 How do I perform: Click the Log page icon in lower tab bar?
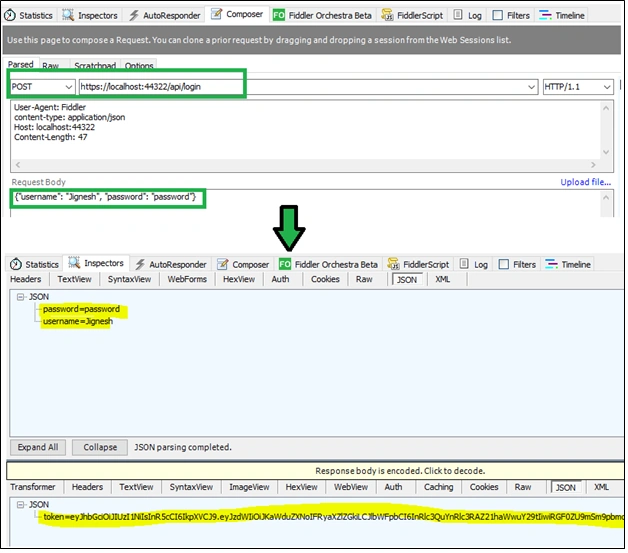pyautogui.click(x=464, y=264)
